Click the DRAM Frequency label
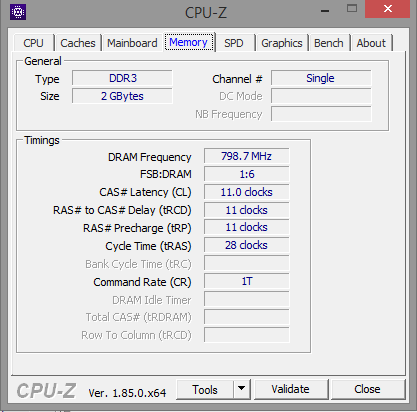This screenshot has height=412, width=417. (150, 157)
